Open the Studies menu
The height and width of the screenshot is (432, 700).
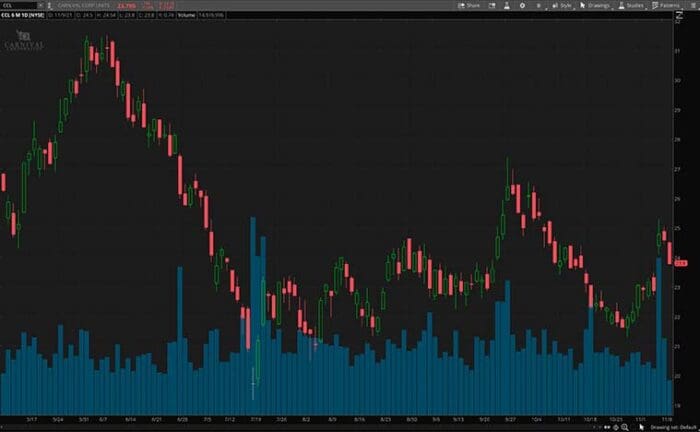(631, 5)
